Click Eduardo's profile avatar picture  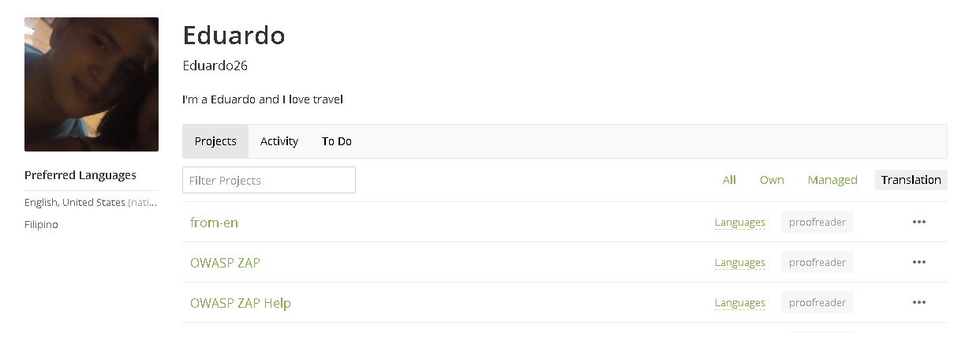click(x=92, y=84)
